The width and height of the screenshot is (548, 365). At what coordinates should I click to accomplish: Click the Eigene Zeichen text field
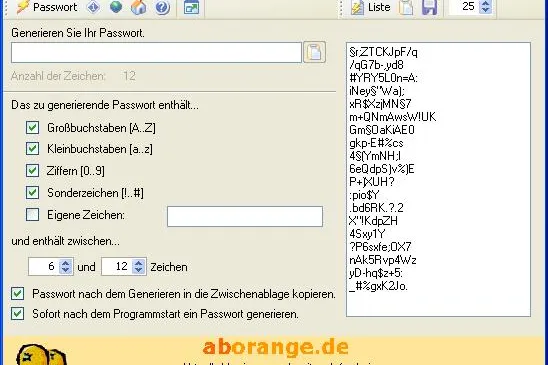(x=245, y=216)
